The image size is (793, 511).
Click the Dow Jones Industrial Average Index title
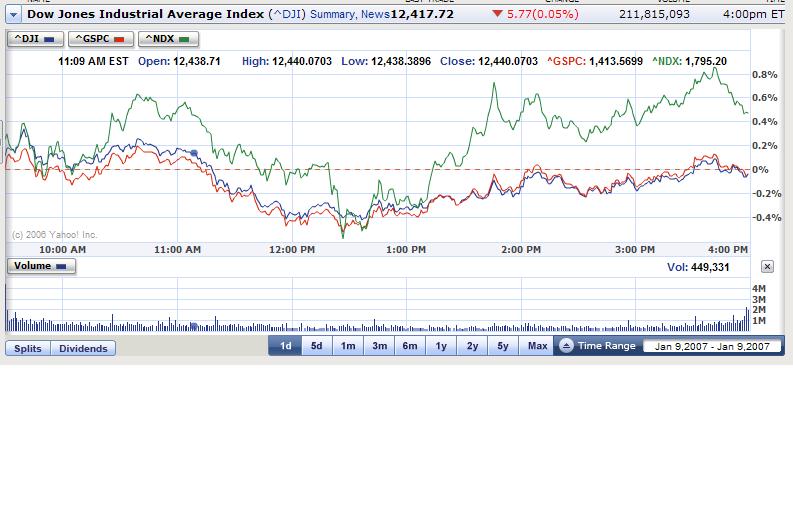click(x=146, y=14)
